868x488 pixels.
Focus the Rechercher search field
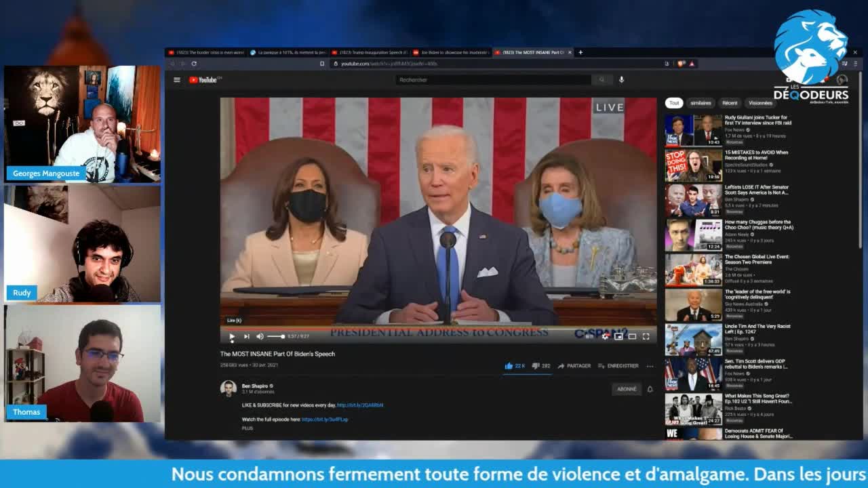tap(493, 80)
